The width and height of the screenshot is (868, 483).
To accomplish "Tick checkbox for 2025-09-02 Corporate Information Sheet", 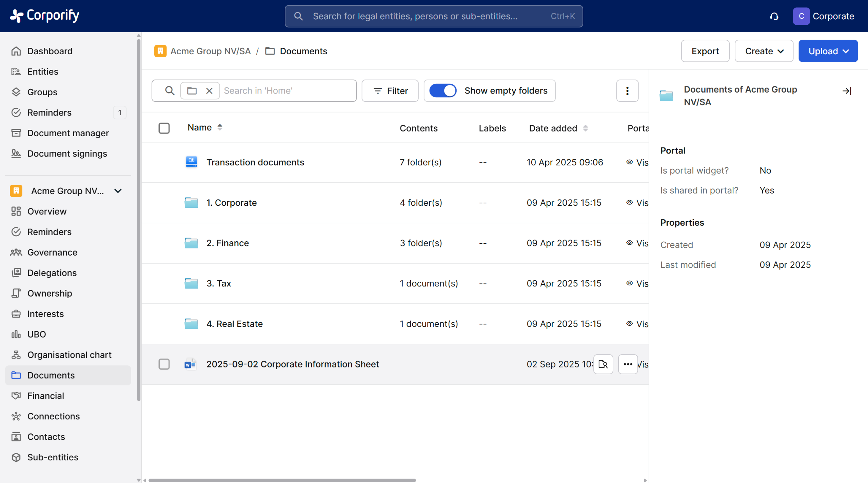I will [164, 364].
